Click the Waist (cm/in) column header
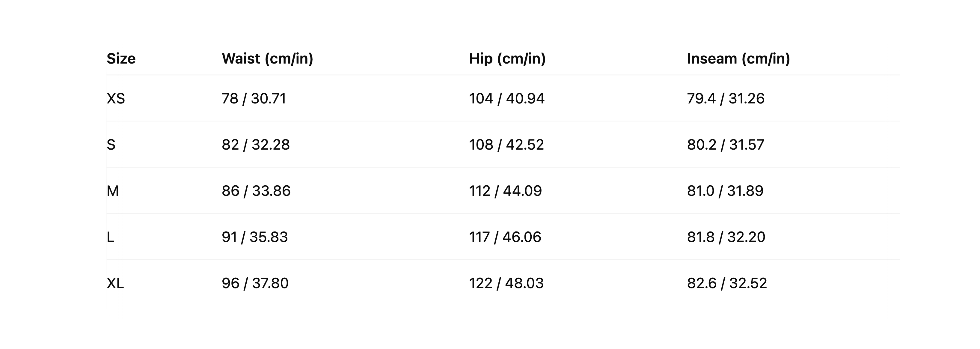This screenshot has width=980, height=349. pyautogui.click(x=267, y=58)
